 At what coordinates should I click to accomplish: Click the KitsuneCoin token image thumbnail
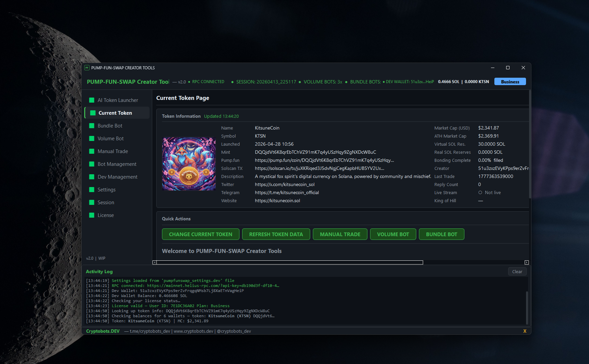click(x=189, y=164)
